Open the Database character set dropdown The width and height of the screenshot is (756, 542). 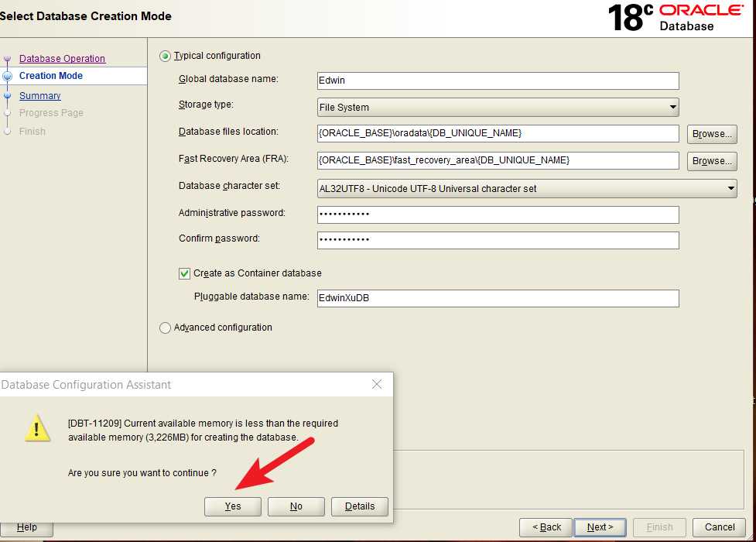click(x=527, y=188)
